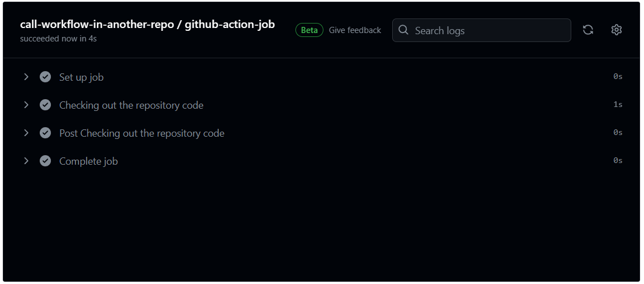Click the Set up job success checkmark
The image size is (644, 284).
pos(45,77)
